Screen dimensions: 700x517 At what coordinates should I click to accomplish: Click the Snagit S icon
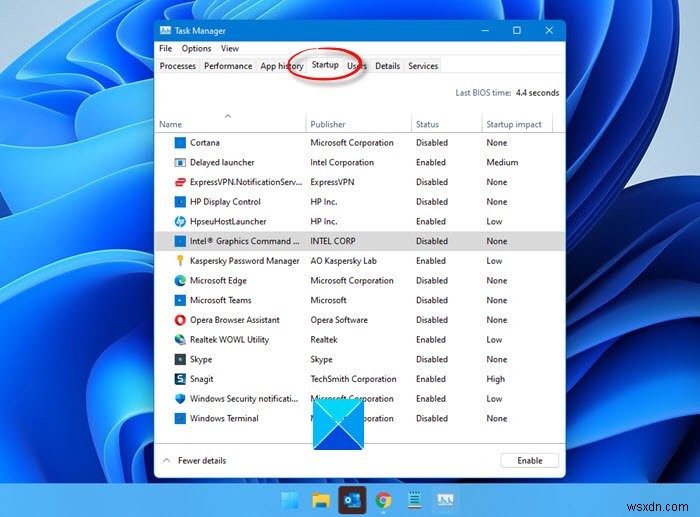click(180, 379)
